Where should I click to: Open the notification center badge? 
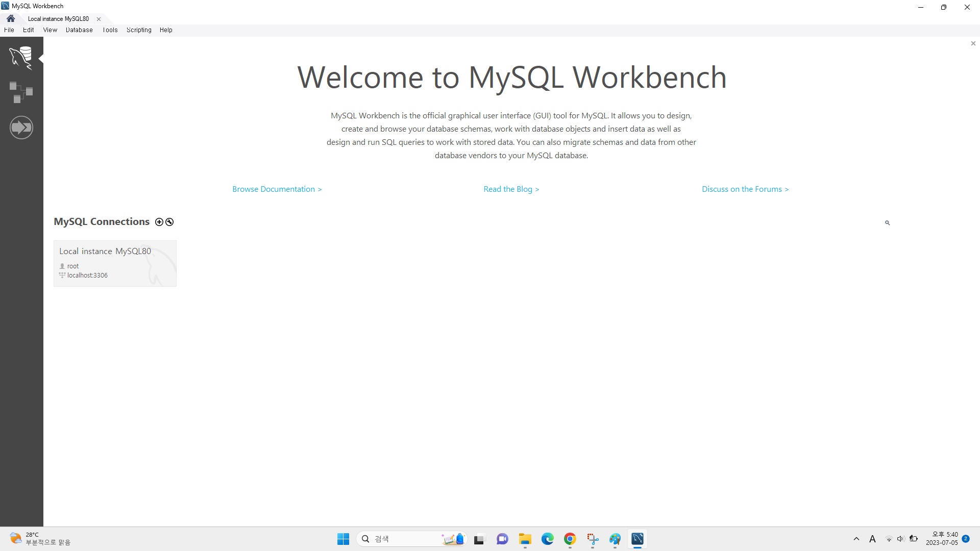click(x=966, y=539)
